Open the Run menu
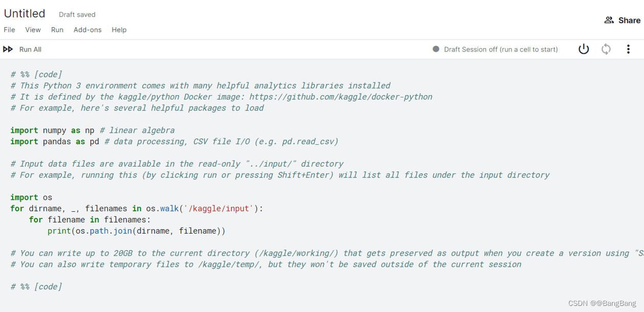 pos(57,30)
